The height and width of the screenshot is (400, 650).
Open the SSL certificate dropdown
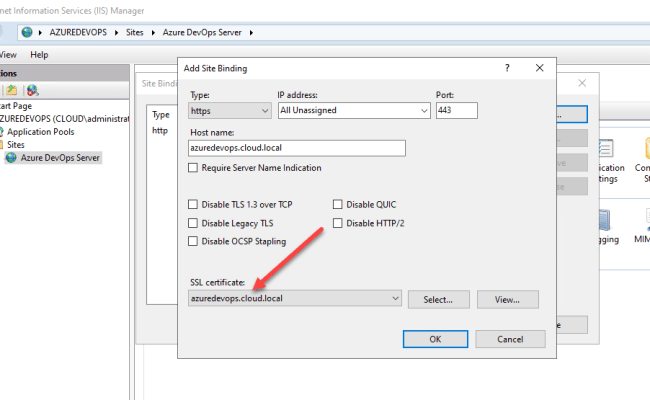(x=295, y=298)
